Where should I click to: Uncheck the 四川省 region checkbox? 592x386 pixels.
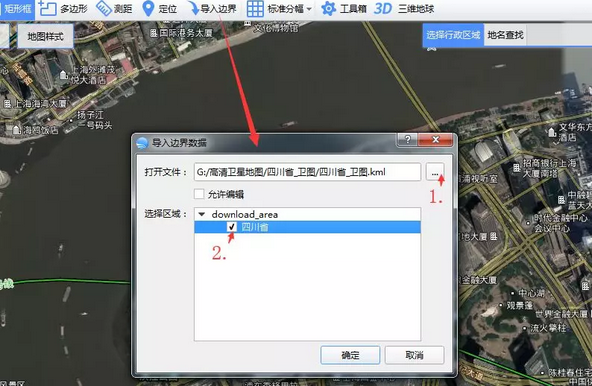pyautogui.click(x=232, y=227)
